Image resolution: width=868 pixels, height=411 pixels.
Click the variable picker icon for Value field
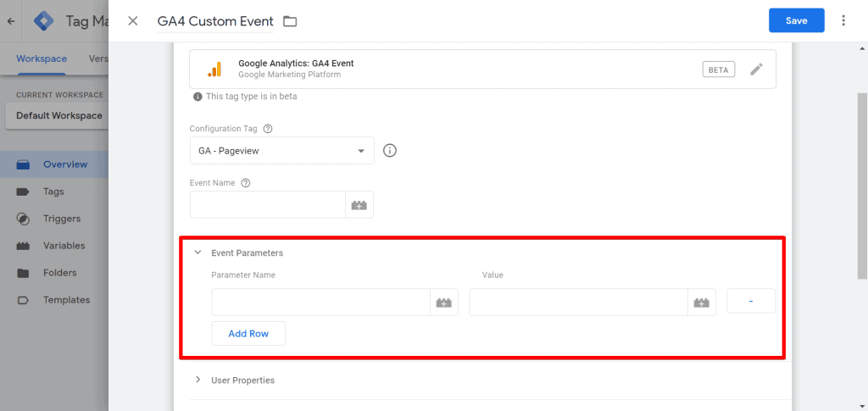click(702, 302)
